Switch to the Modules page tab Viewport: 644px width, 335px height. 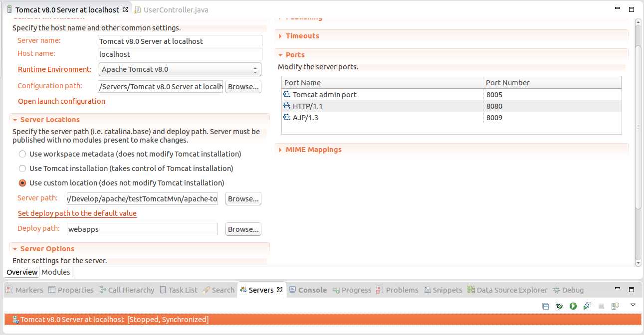[56, 272]
